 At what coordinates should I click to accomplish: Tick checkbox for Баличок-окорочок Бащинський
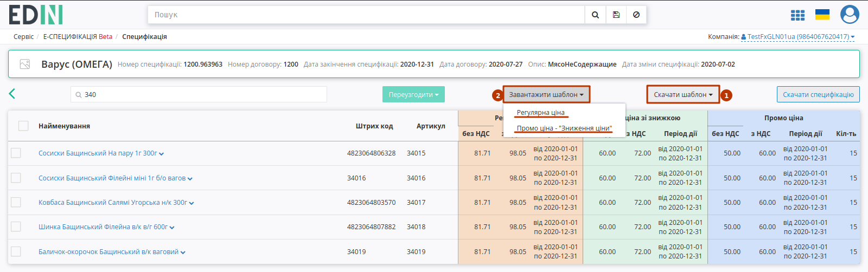16,251
